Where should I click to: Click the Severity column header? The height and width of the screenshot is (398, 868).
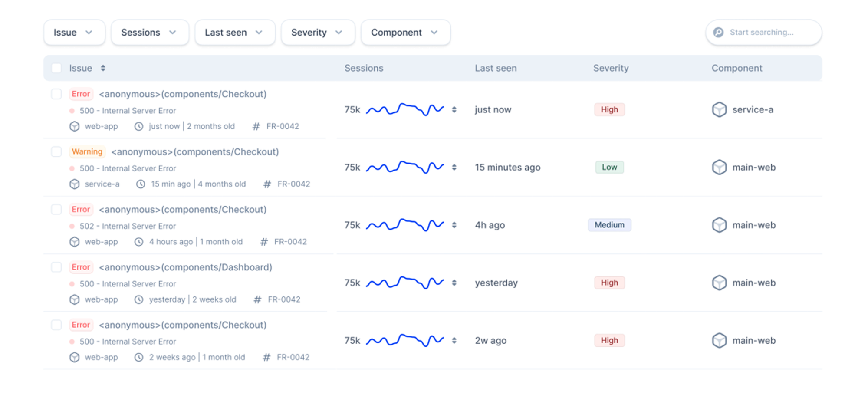[x=611, y=68]
